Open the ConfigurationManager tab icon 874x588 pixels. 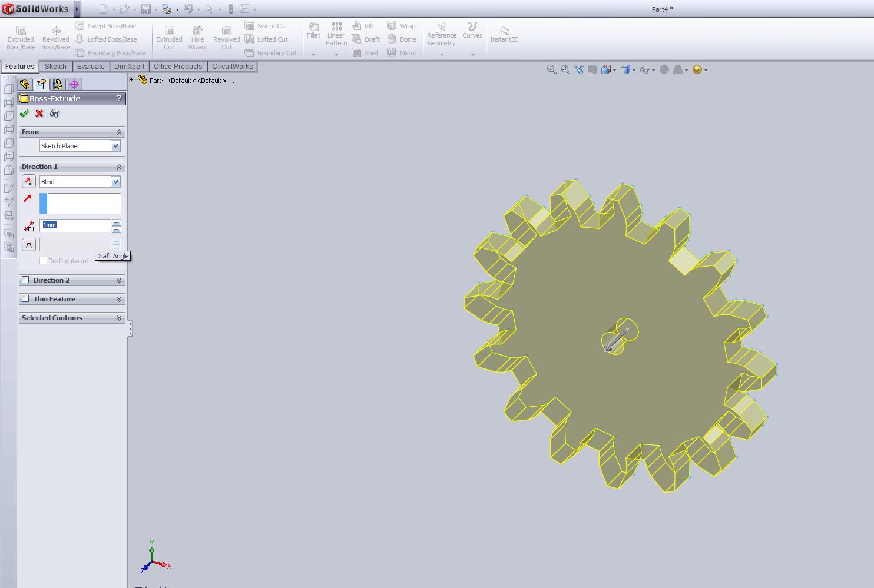(x=58, y=84)
